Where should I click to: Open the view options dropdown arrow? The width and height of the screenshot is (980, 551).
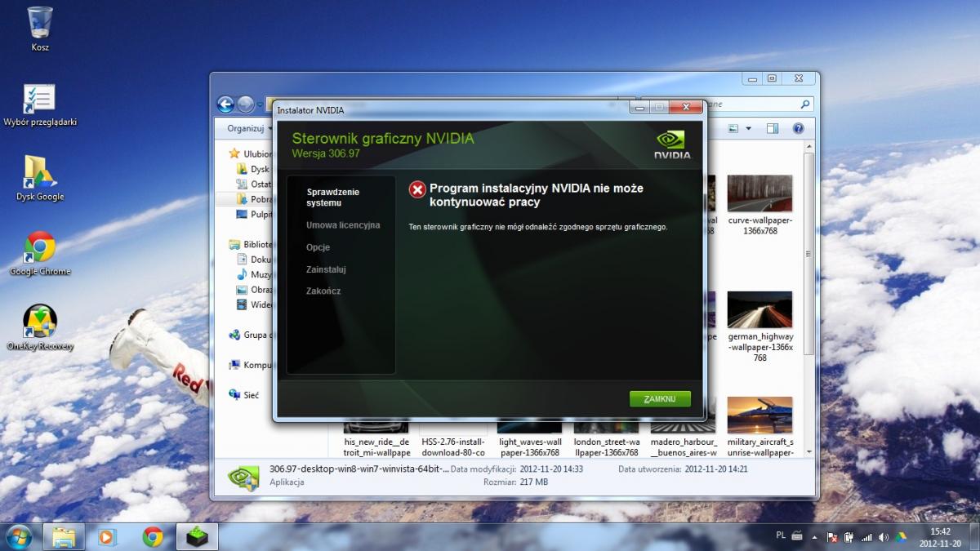click(748, 128)
